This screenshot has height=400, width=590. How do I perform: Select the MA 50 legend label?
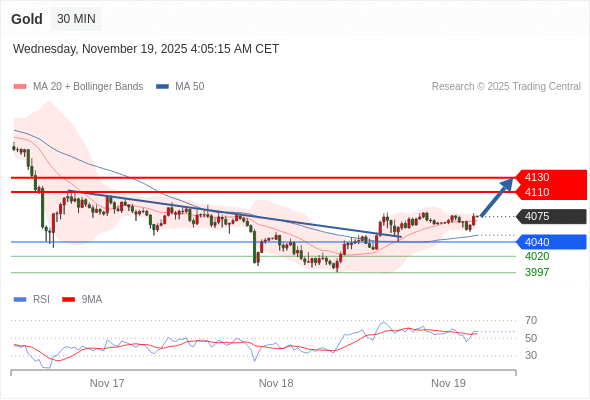pyautogui.click(x=190, y=87)
